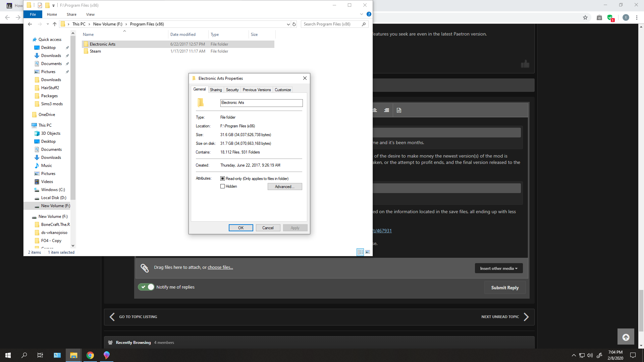Viewport: 644px width, 362px height.
Task: Click Go To Topic Listing link
Action: (133, 317)
